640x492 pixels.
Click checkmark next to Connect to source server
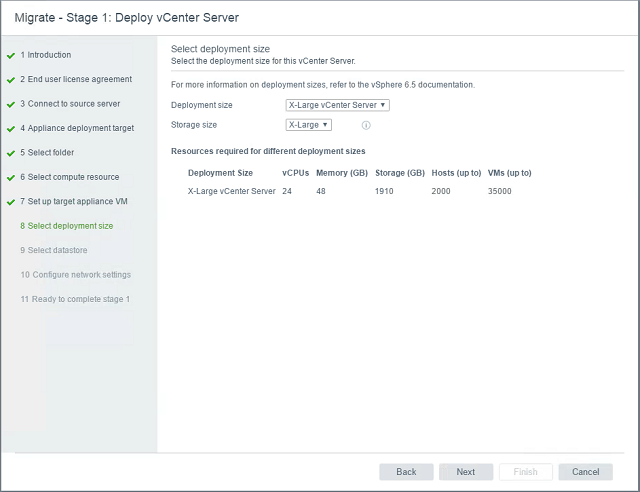pos(11,105)
